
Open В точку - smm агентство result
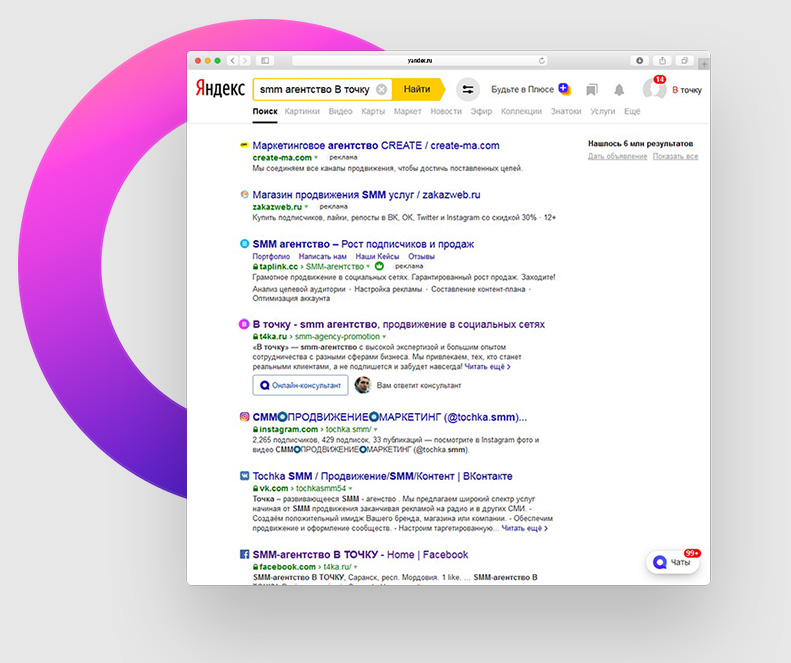tap(399, 324)
